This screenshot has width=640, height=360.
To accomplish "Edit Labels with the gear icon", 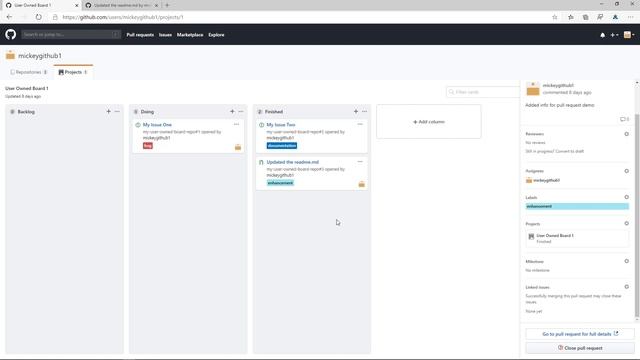I will tap(627, 197).
